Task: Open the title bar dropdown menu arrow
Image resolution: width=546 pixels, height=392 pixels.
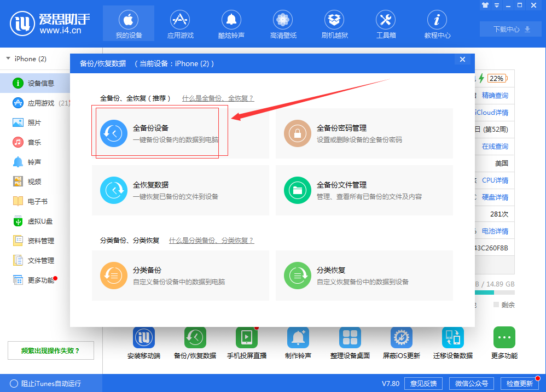Action: (x=497, y=5)
